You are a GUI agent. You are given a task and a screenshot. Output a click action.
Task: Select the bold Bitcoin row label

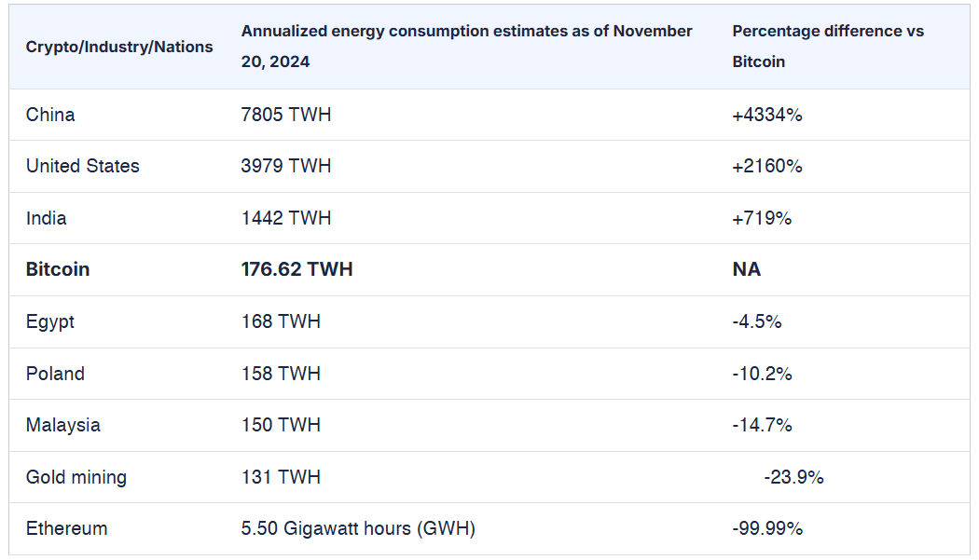(58, 269)
